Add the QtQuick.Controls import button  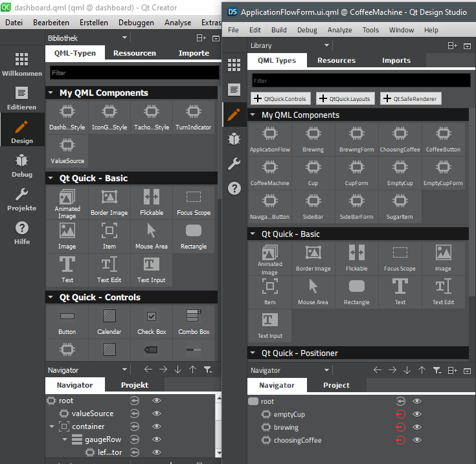[280, 99]
